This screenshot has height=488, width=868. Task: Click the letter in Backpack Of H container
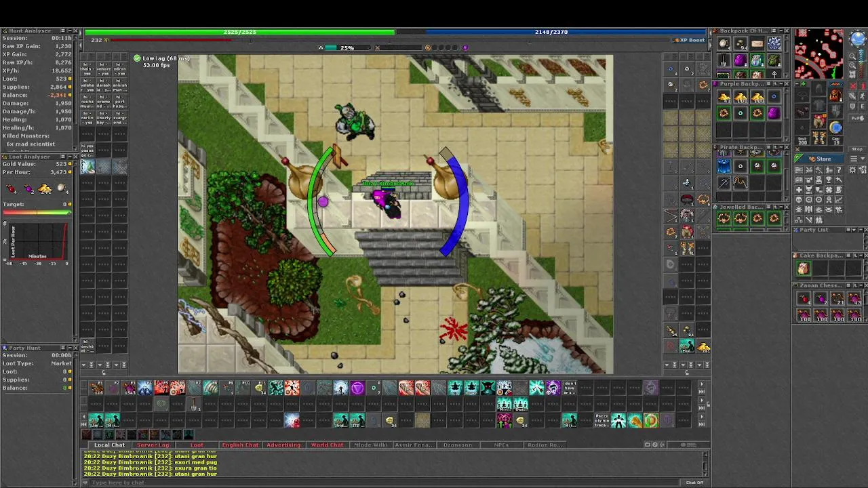(x=757, y=43)
